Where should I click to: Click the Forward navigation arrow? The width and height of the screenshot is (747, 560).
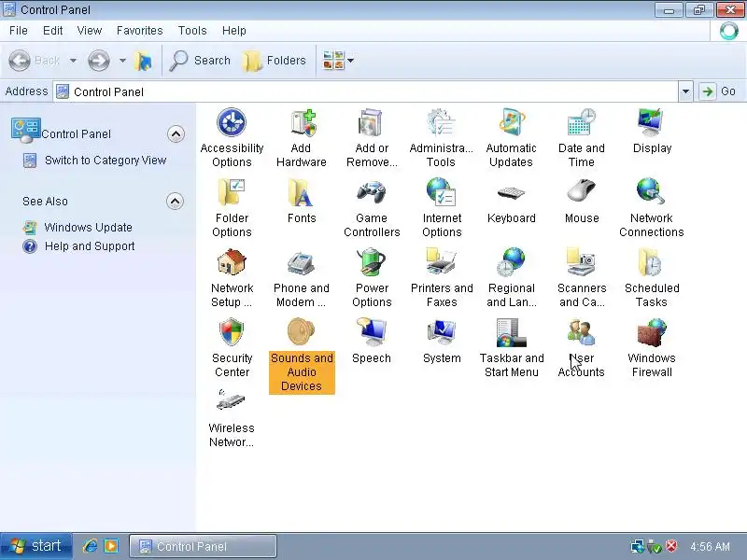(x=99, y=61)
